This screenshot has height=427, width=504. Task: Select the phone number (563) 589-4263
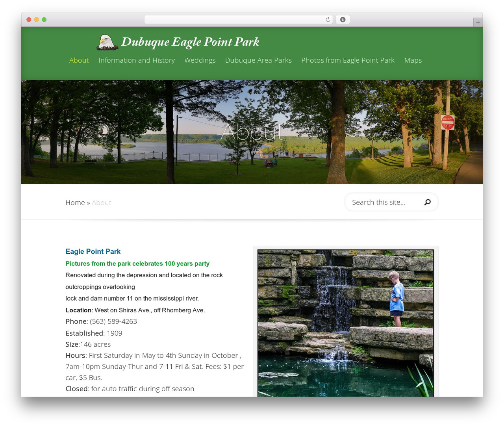click(x=113, y=321)
